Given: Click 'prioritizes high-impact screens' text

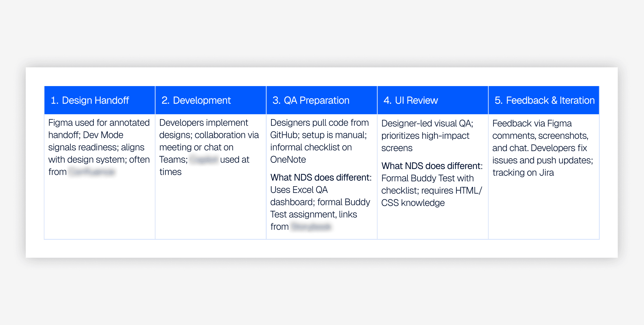Looking at the screenshot, I should click(x=425, y=136).
